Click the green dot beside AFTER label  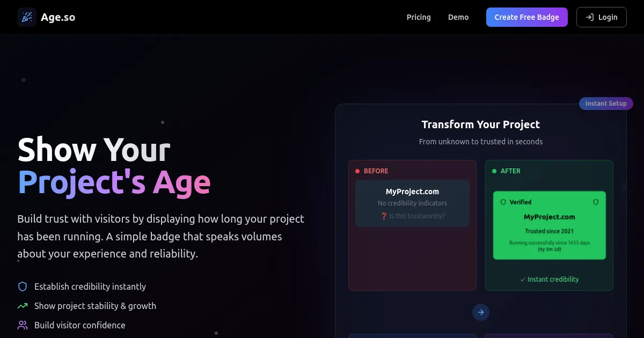(494, 171)
